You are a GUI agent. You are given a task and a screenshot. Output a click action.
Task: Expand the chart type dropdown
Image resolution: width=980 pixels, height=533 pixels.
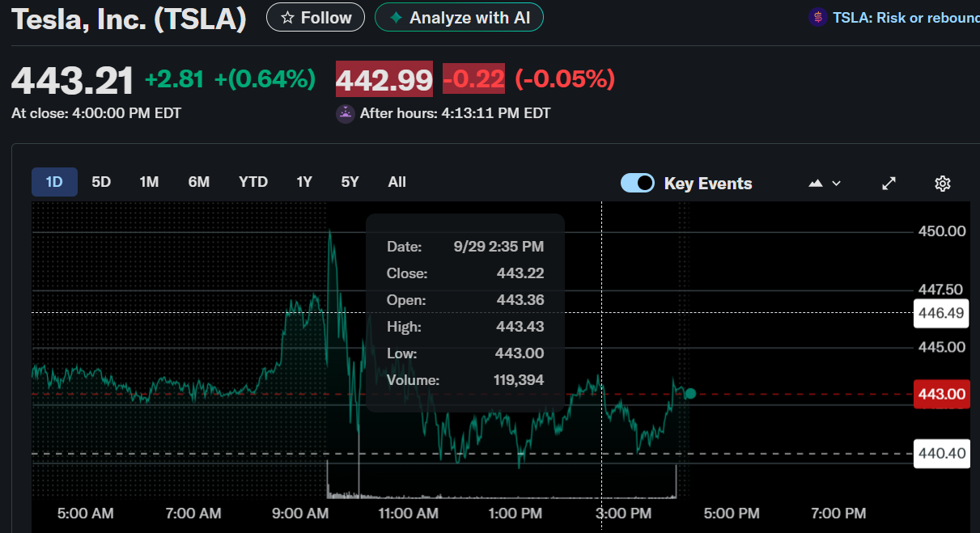[x=825, y=184]
